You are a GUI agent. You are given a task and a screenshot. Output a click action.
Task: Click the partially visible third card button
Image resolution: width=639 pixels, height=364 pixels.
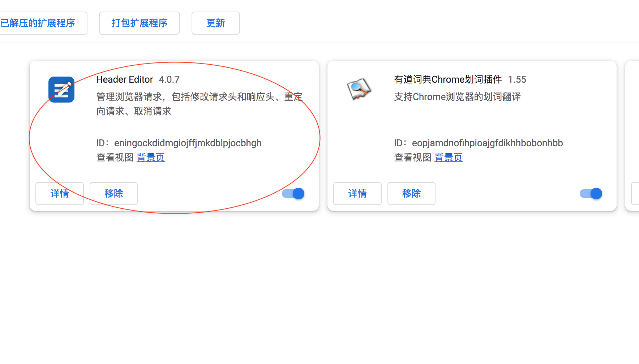635,194
